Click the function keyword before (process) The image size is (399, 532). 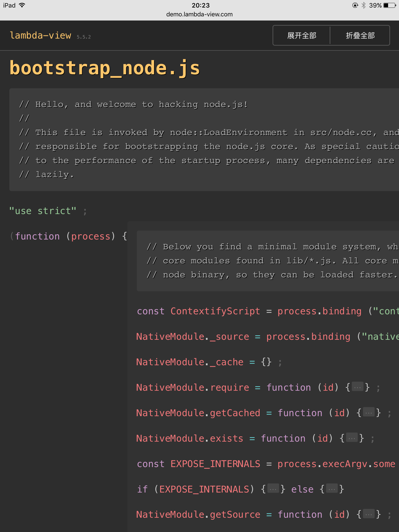(37, 236)
